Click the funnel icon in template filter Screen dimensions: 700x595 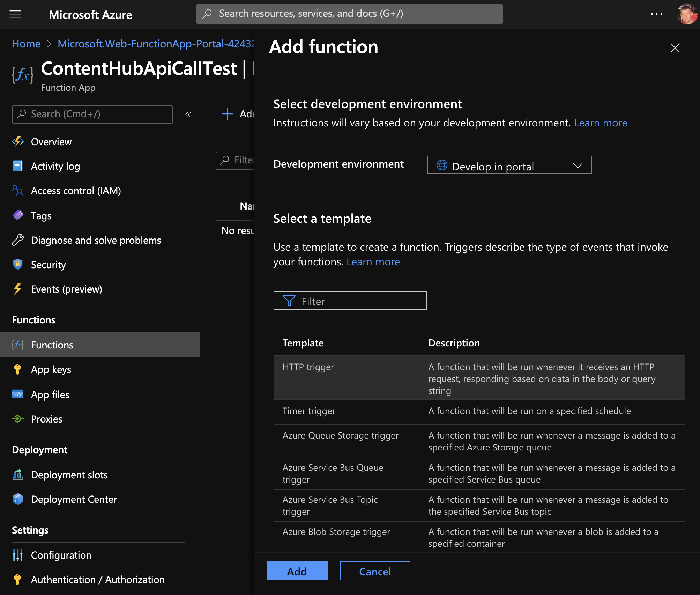289,301
